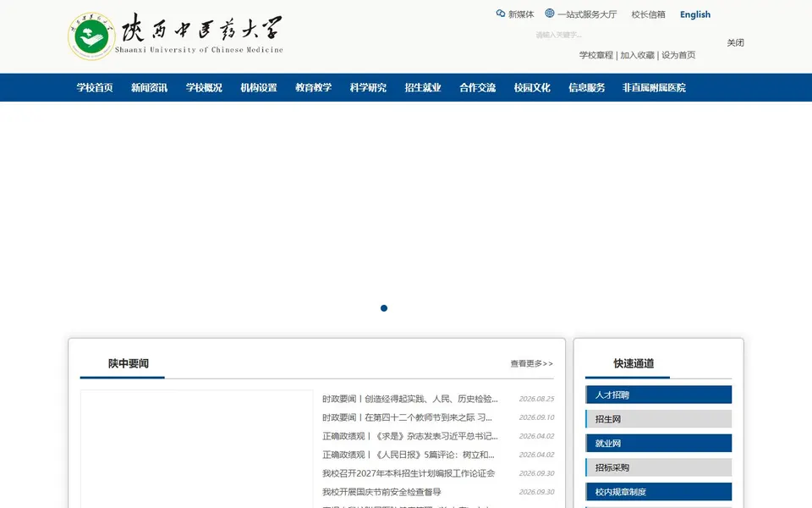The height and width of the screenshot is (508, 812).
Task: Click the 新媒体 chat bubble icon
Action: click(x=500, y=14)
